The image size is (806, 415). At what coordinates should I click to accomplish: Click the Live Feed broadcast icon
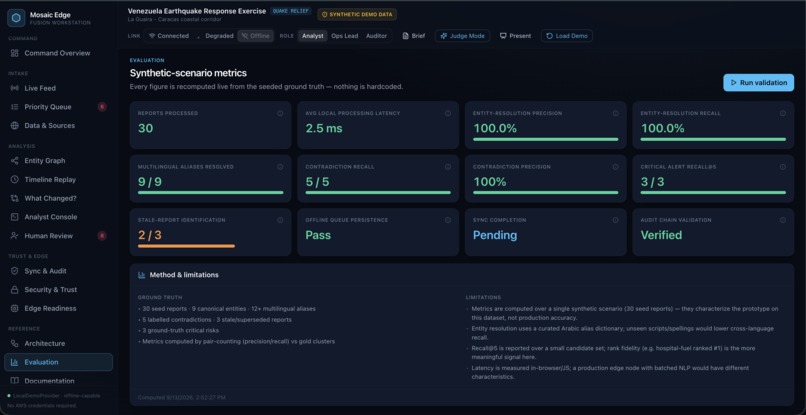[14, 88]
